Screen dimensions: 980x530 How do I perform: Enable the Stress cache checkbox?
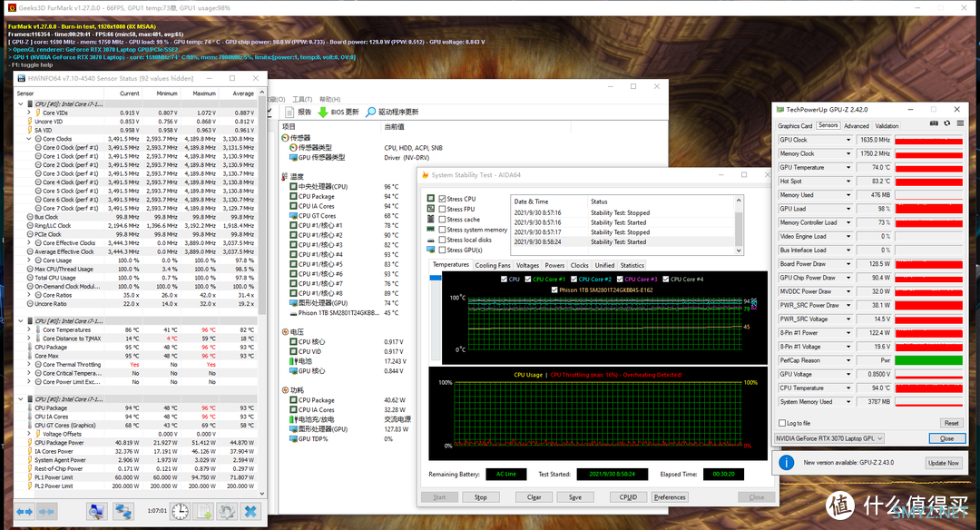click(x=443, y=220)
